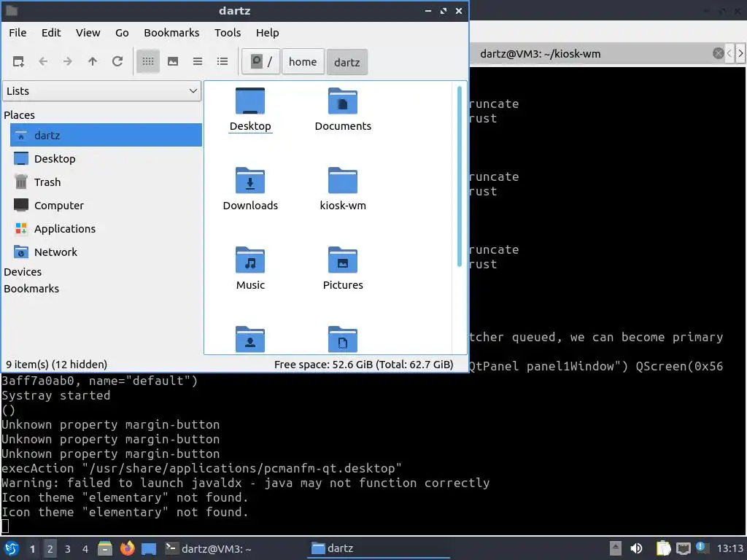
Task: Select Desktop in the Places sidebar
Action: point(107,158)
